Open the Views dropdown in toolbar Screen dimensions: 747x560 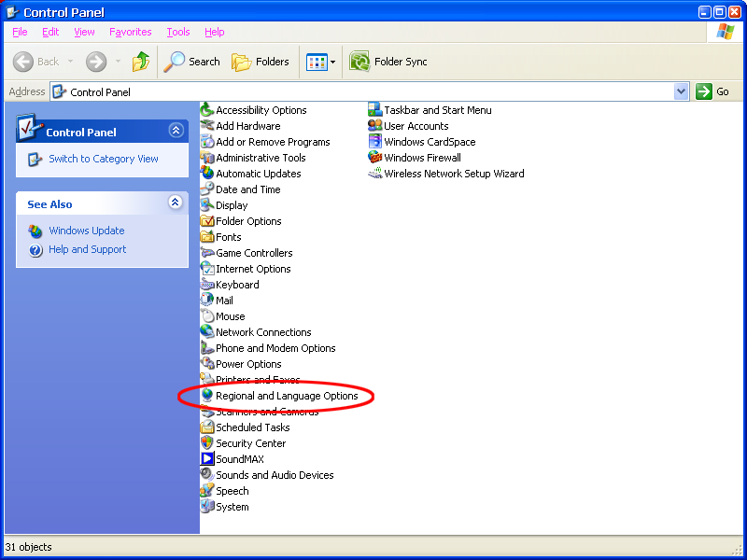point(321,62)
